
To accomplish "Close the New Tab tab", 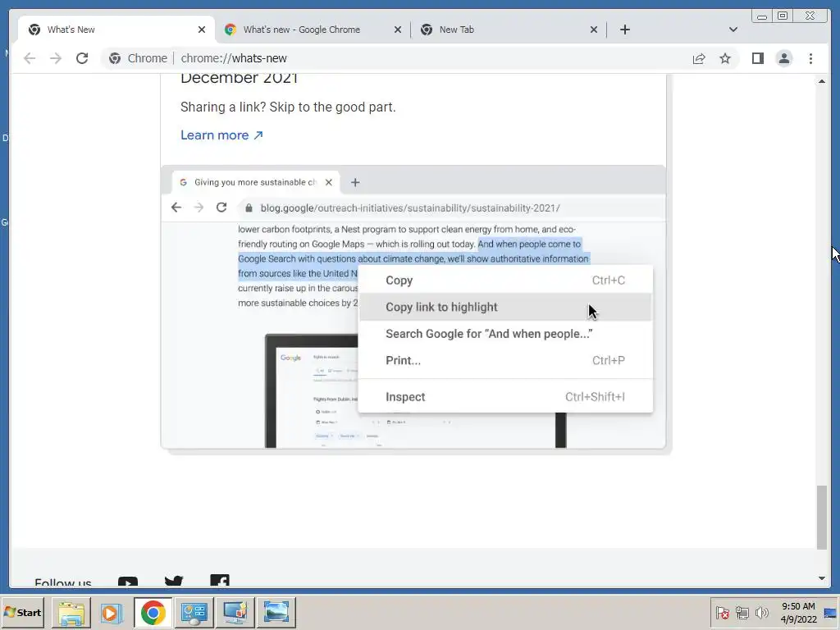I will (594, 30).
